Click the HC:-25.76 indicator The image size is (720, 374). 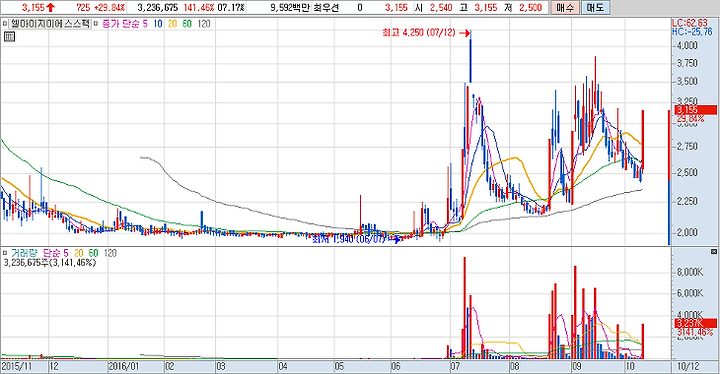[x=692, y=31]
